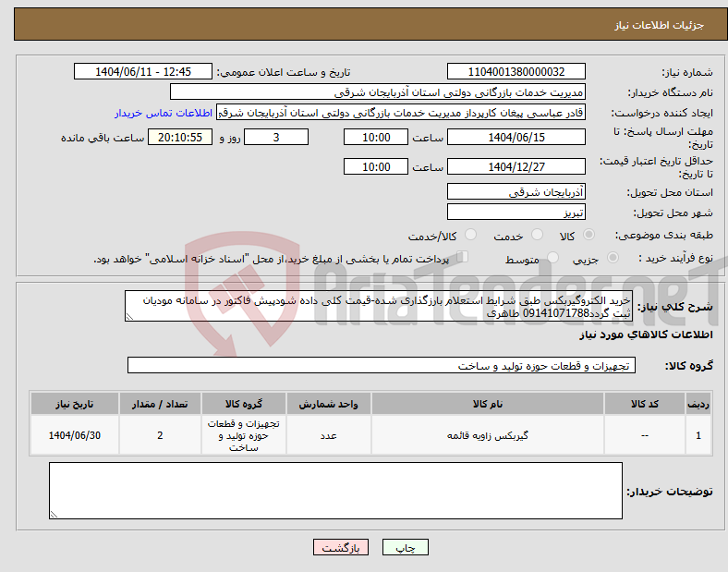The image size is (728, 572).
Task: Select the کالا/خدمت radio button
Action: (471, 235)
